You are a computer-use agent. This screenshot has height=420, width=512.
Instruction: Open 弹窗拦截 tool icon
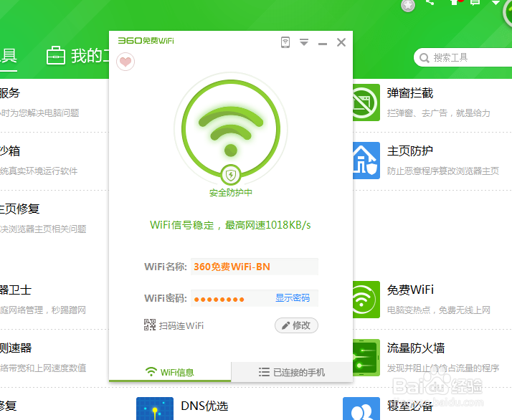pyautogui.click(x=366, y=102)
